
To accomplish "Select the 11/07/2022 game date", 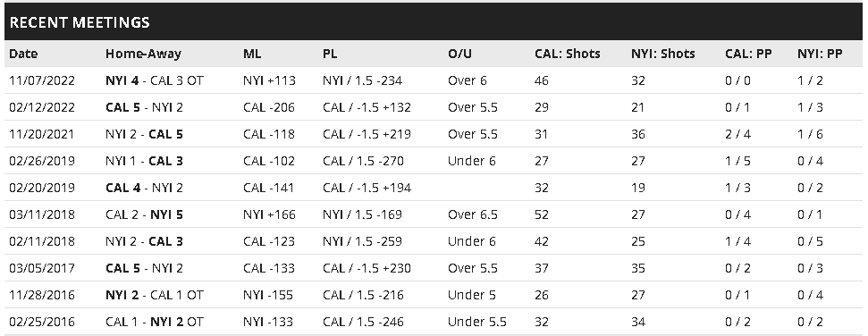I will point(42,80).
